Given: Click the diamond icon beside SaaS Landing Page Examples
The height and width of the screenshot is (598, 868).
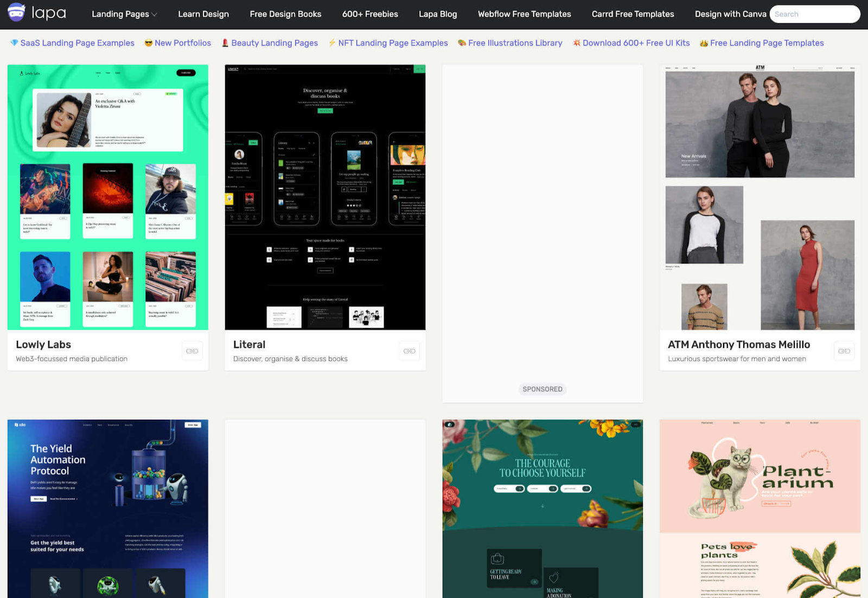Looking at the screenshot, I should [x=14, y=43].
